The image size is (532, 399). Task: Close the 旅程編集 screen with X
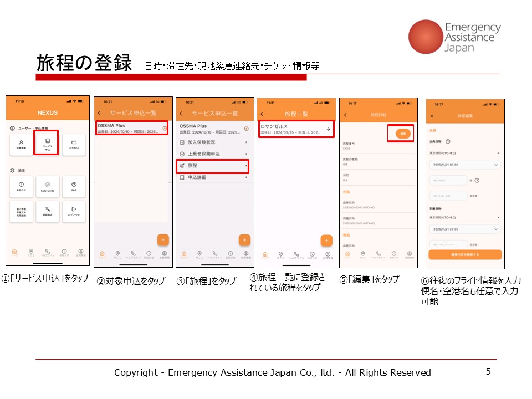coord(432,116)
